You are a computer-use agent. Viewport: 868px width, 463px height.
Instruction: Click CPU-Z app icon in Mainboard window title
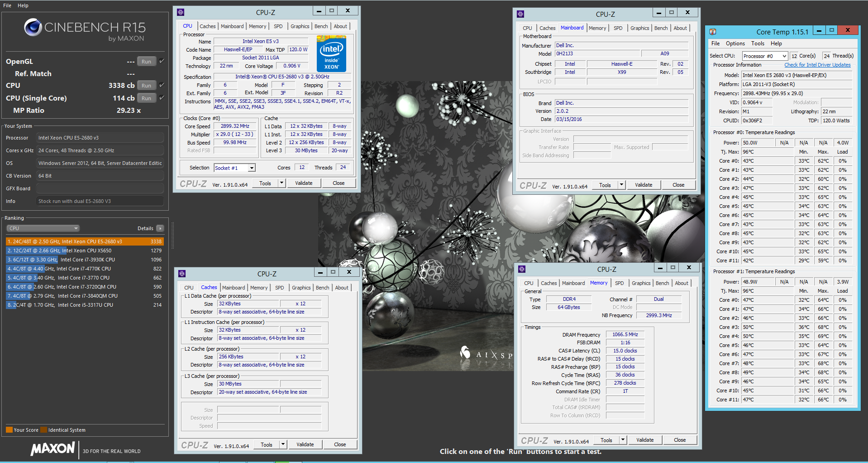[520, 14]
